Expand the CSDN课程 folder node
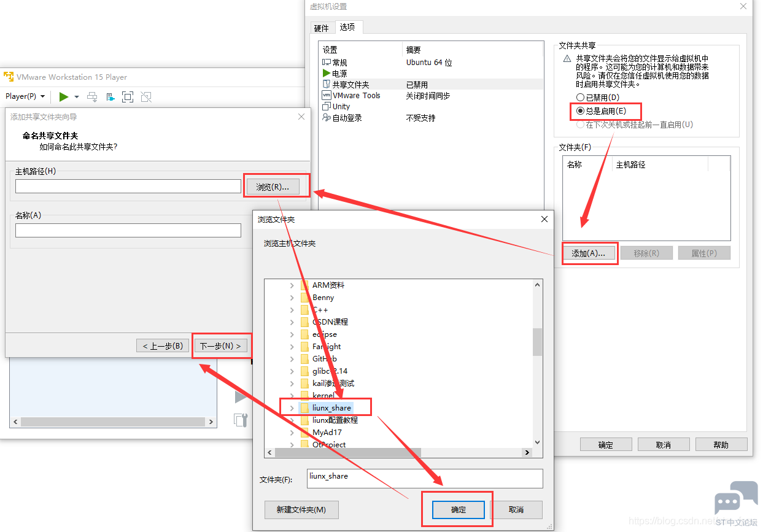The height and width of the screenshot is (532, 763). click(x=292, y=322)
